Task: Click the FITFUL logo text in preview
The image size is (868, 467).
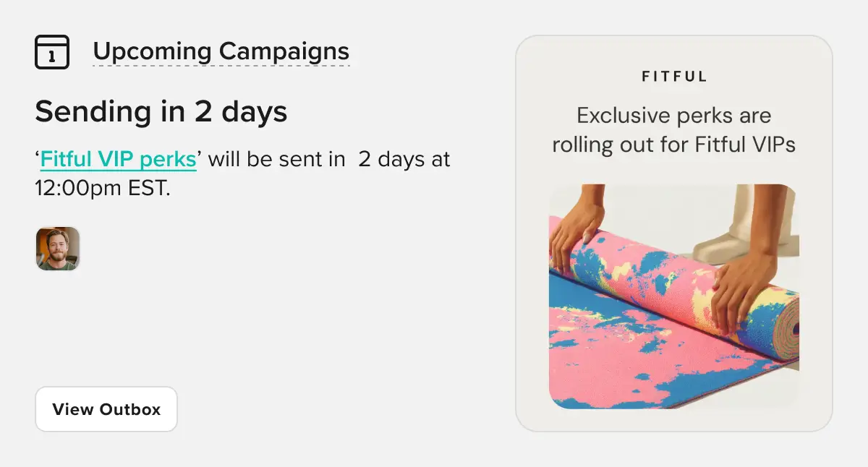Action: point(674,76)
